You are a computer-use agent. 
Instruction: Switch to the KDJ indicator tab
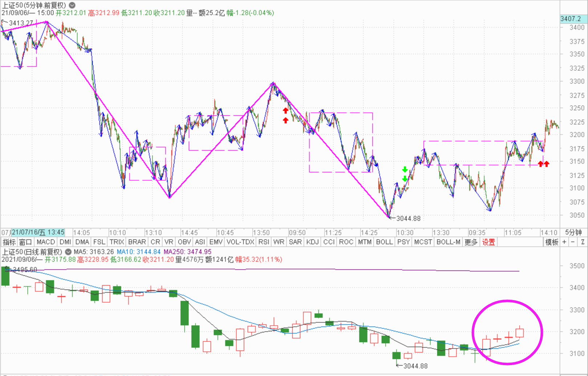pyautogui.click(x=312, y=242)
